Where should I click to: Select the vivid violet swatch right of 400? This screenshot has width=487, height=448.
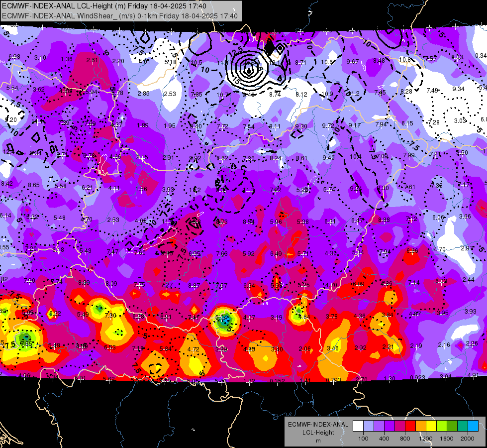click(390, 426)
